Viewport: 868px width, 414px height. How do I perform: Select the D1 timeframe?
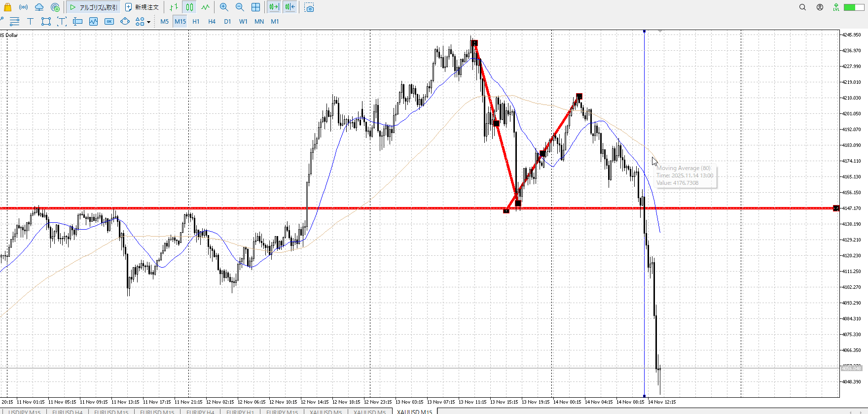tap(227, 21)
